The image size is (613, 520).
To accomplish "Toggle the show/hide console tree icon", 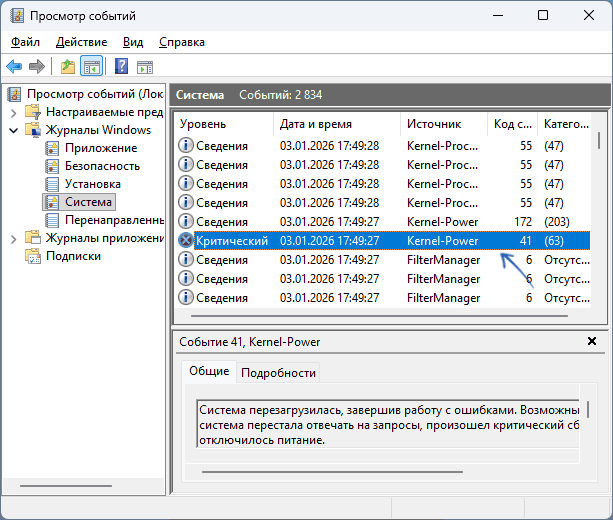I will click(x=91, y=67).
